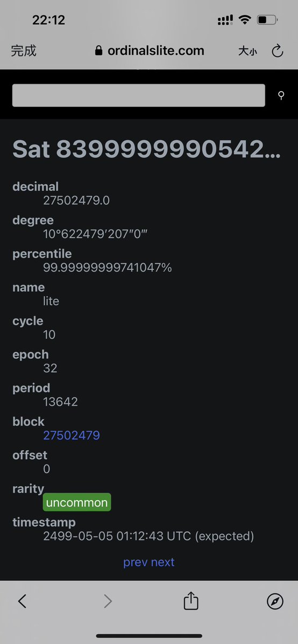The height and width of the screenshot is (644, 298).
Task: Tap the 22:12 status bar clock
Action: pyautogui.click(x=48, y=20)
